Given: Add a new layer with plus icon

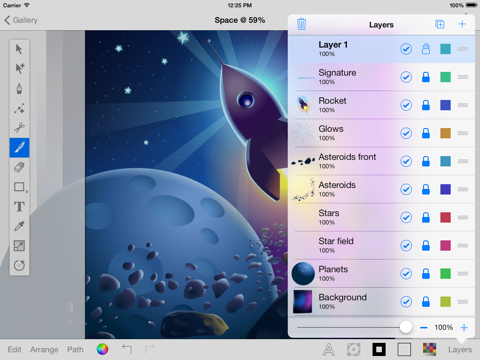Looking at the screenshot, I should tap(462, 24).
